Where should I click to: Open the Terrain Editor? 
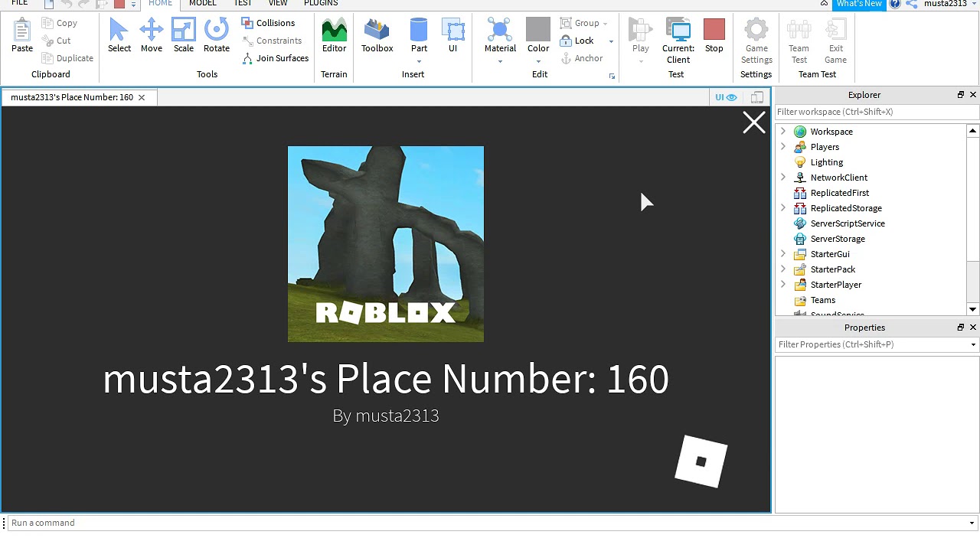click(334, 36)
